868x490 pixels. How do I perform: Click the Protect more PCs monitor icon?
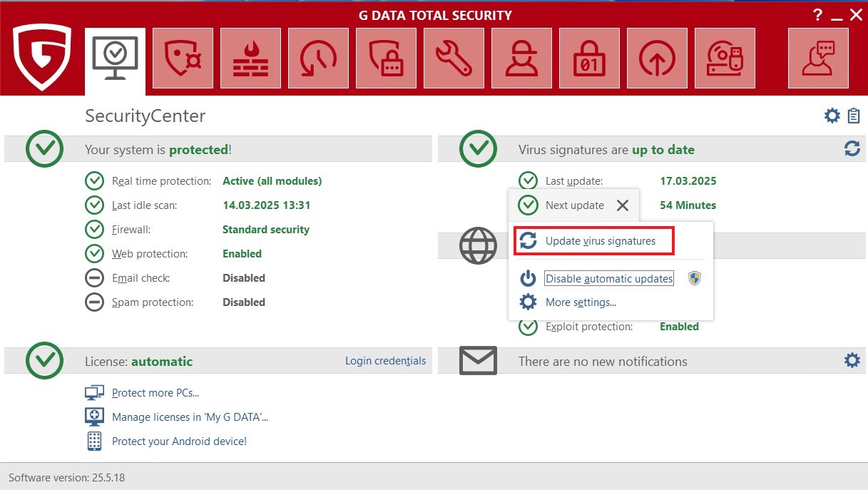tap(94, 392)
